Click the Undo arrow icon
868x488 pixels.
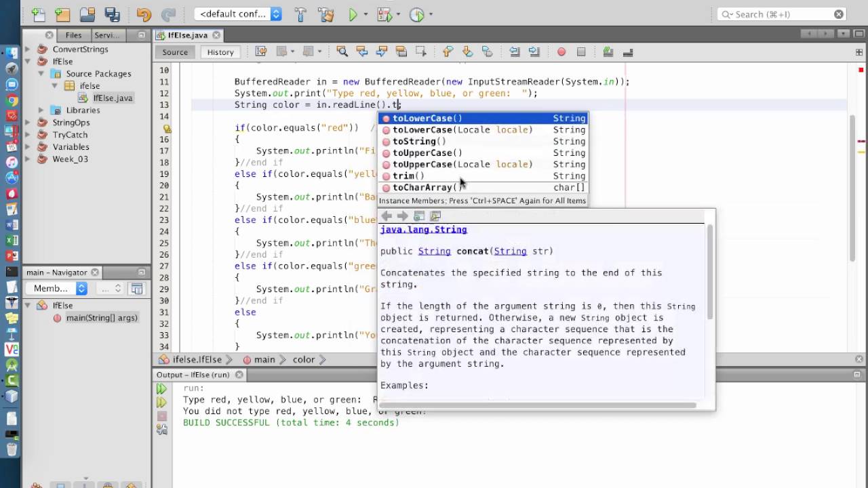pyautogui.click(x=144, y=14)
